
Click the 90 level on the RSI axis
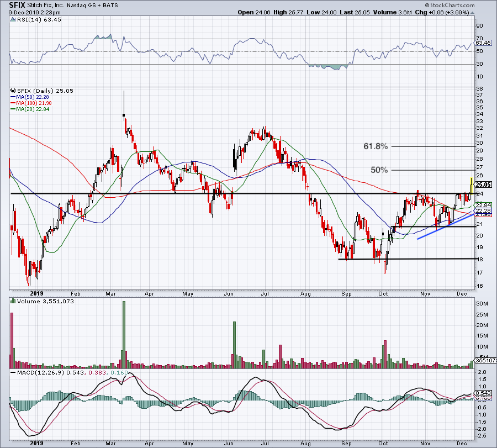coord(479,26)
